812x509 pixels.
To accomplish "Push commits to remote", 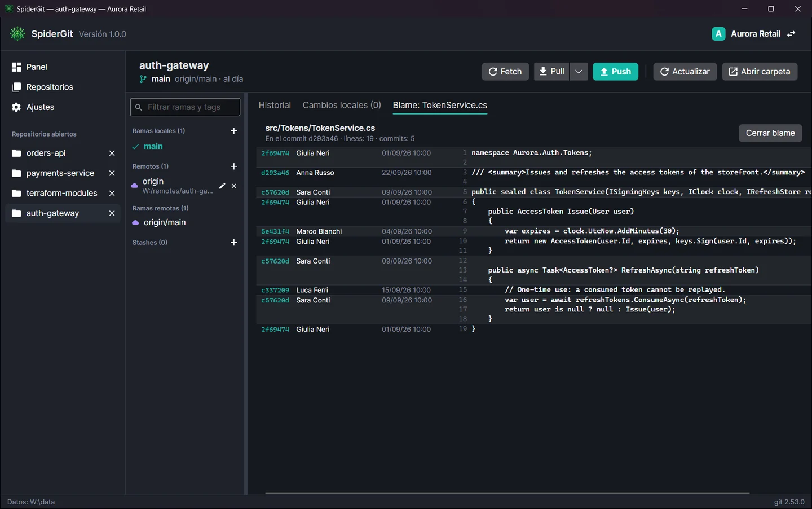I will click(615, 72).
